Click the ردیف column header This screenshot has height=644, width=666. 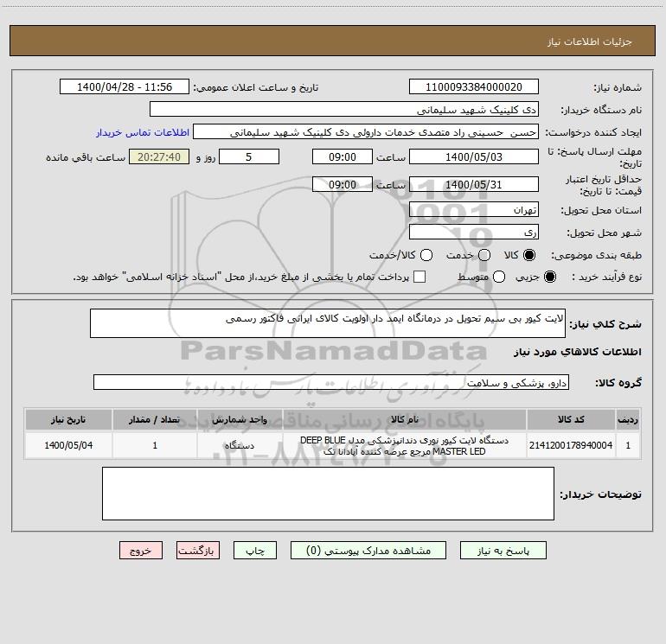click(628, 419)
